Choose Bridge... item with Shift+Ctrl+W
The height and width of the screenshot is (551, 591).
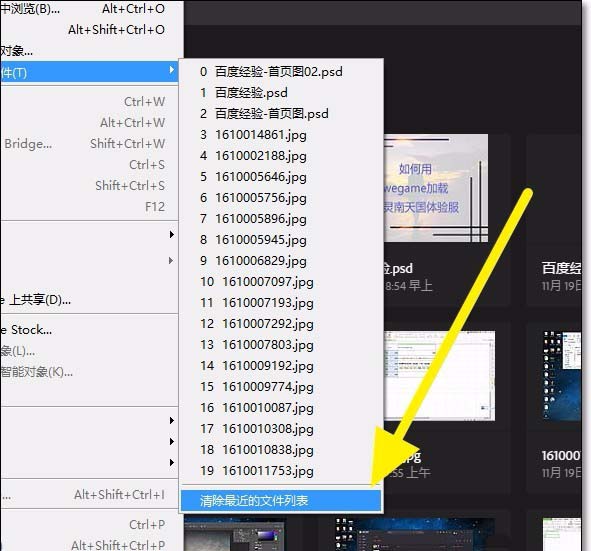click(x=89, y=144)
